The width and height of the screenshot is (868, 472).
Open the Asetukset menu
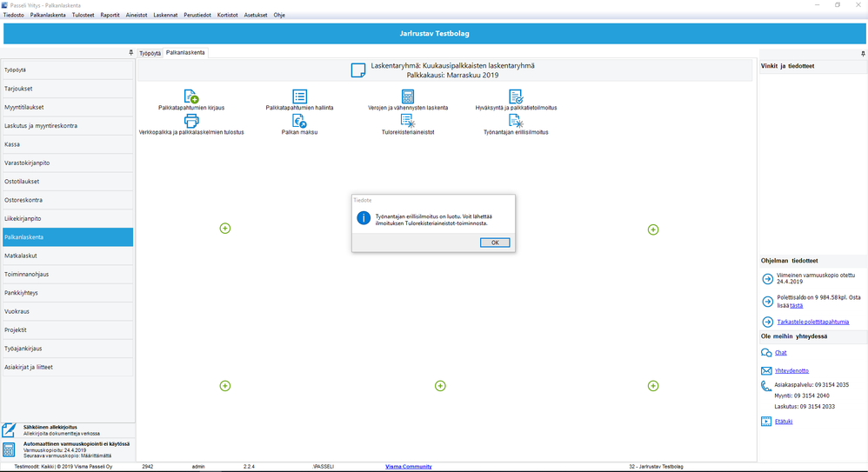coord(256,15)
